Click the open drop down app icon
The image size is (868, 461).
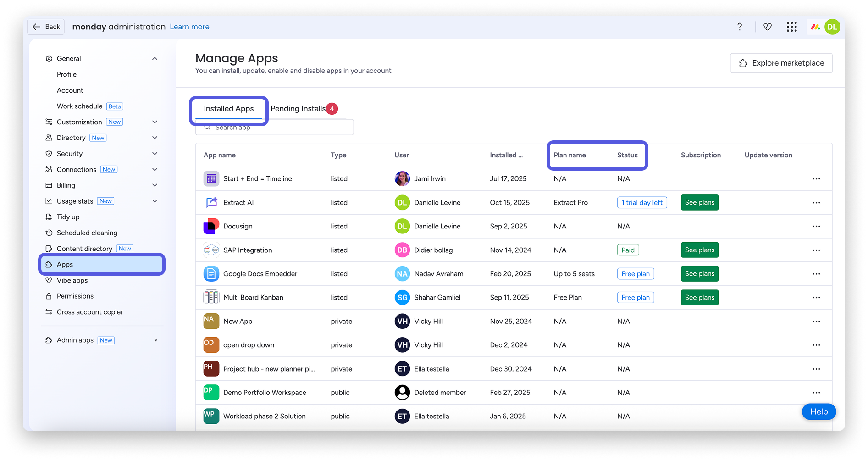pyautogui.click(x=211, y=345)
